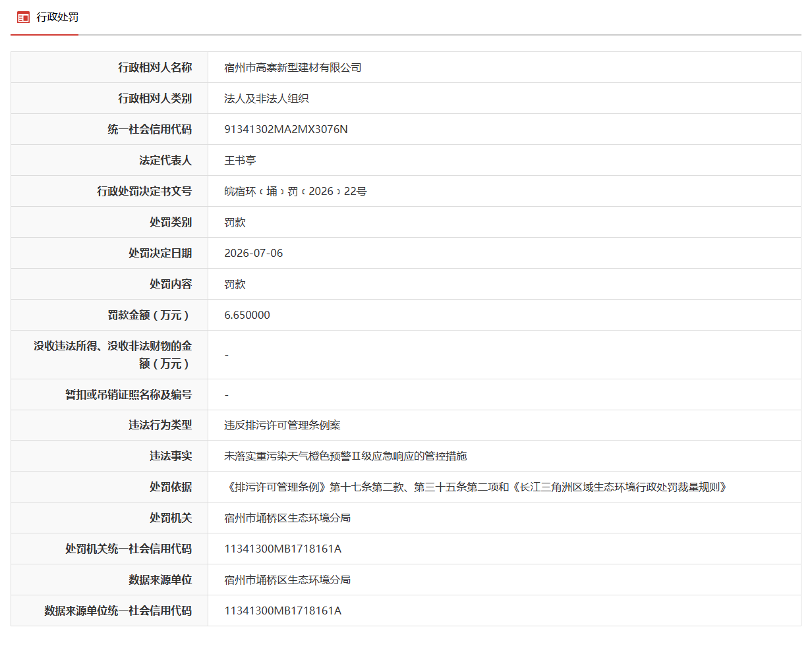This screenshot has height=652, width=812.
Task: Click credit code 91341302MA2MX3076N
Action: (286, 129)
